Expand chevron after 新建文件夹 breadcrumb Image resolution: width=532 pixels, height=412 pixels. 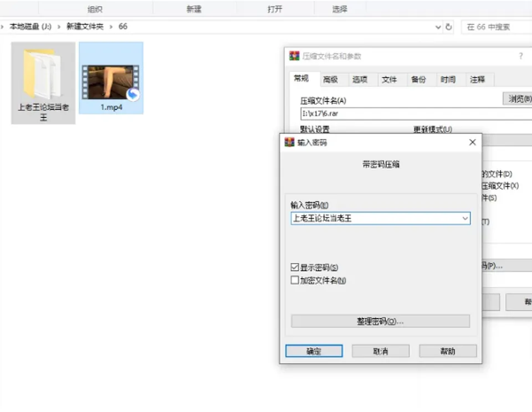(111, 27)
